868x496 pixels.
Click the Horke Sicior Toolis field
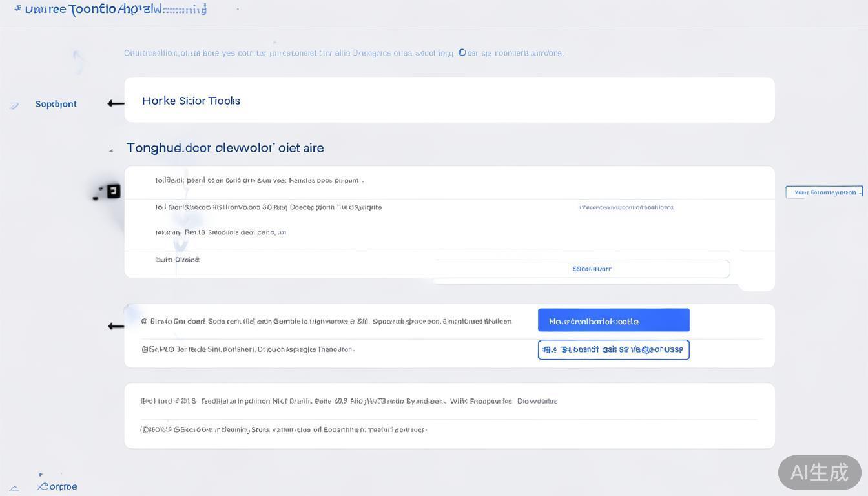[x=449, y=100]
